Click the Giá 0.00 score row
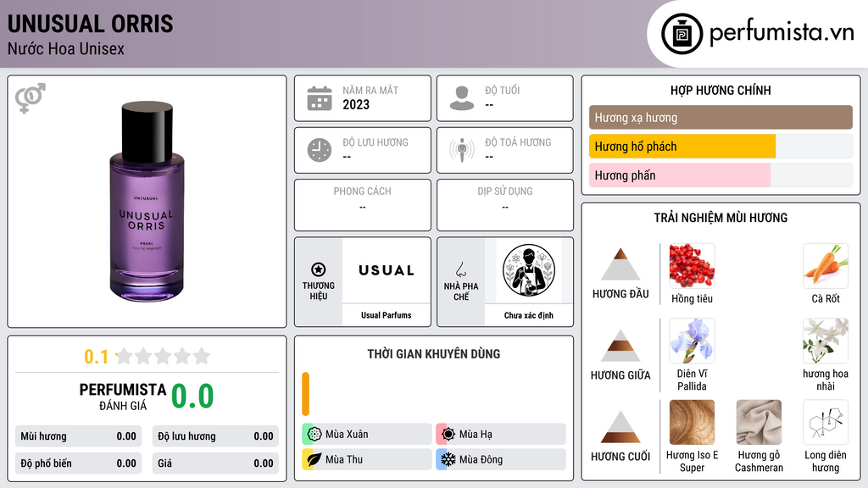Screen dimensions: 868x488 click(x=215, y=463)
